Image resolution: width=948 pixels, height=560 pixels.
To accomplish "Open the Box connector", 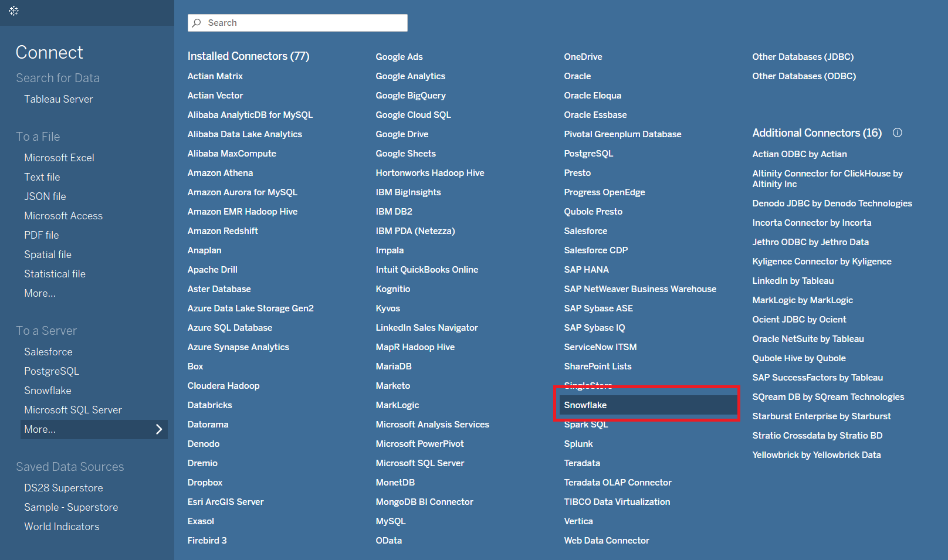I will 195,366.
